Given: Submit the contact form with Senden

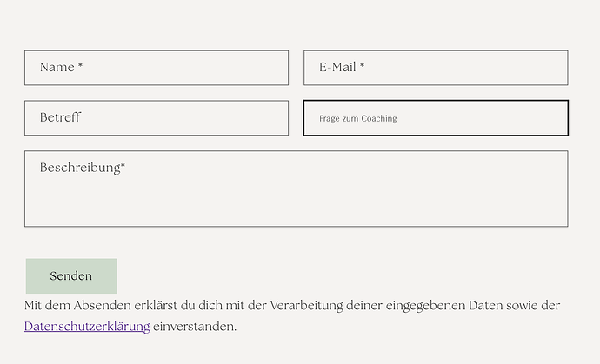Looking at the screenshot, I should tap(71, 276).
